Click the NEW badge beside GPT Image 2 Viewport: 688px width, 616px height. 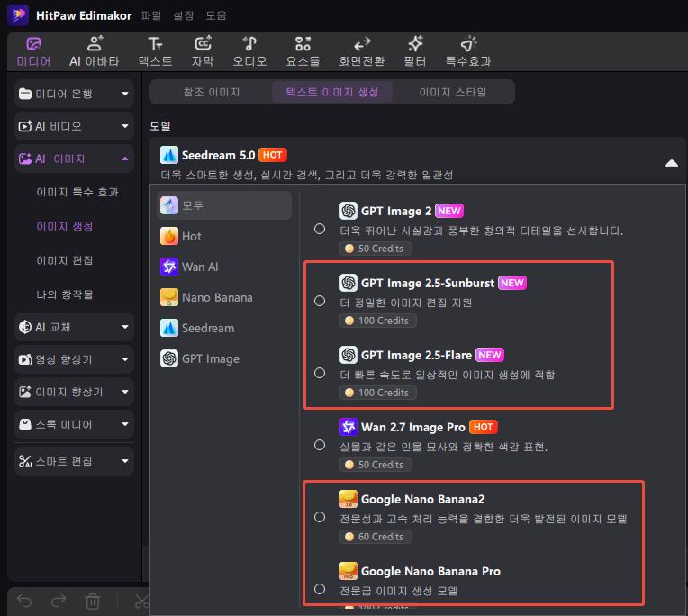pyautogui.click(x=448, y=211)
